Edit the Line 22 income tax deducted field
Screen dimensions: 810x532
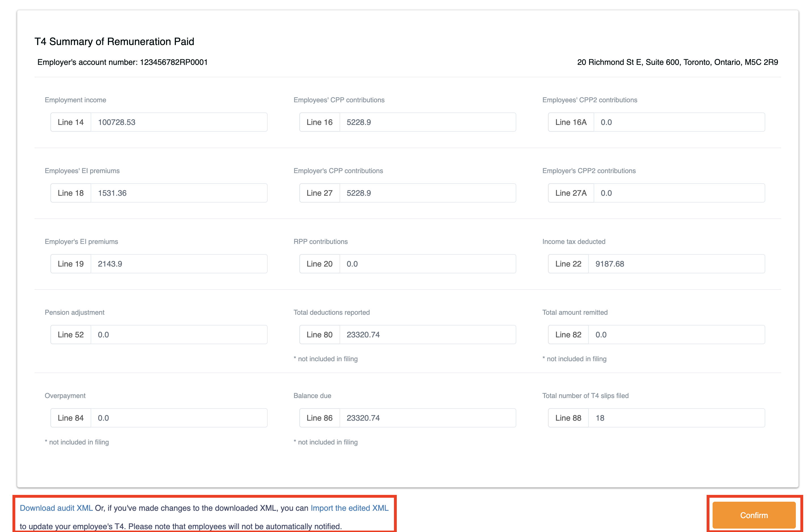[x=677, y=264]
